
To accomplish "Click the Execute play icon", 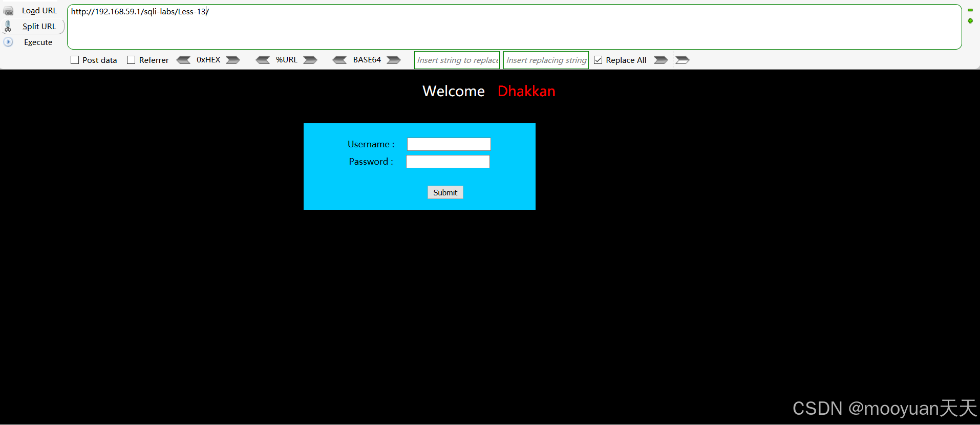I will [x=8, y=42].
